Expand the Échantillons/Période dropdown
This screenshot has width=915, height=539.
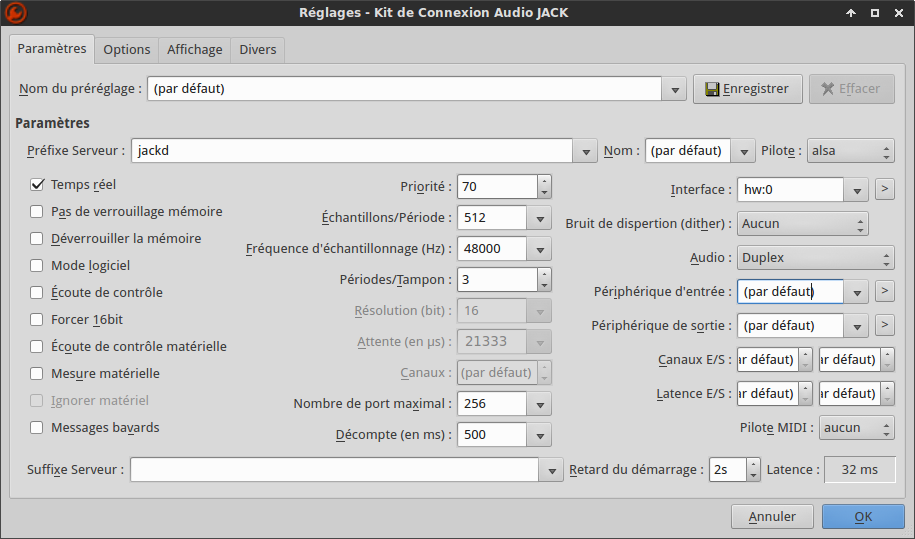pos(540,218)
